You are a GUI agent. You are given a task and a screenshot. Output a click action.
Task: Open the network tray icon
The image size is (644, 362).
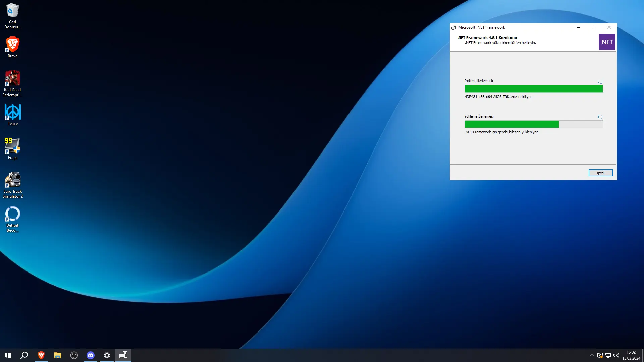[608, 355]
